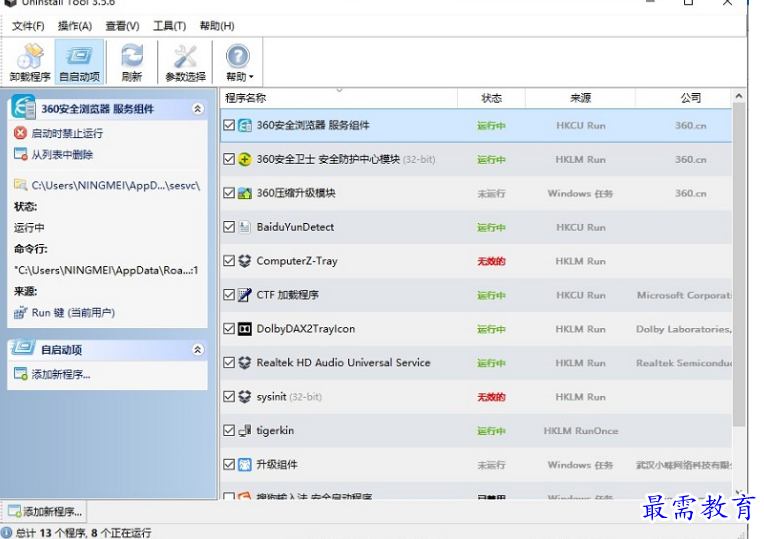Image resolution: width=764 pixels, height=539 pixels.
Task: Click the 帮助 help question icon
Action: 238,57
